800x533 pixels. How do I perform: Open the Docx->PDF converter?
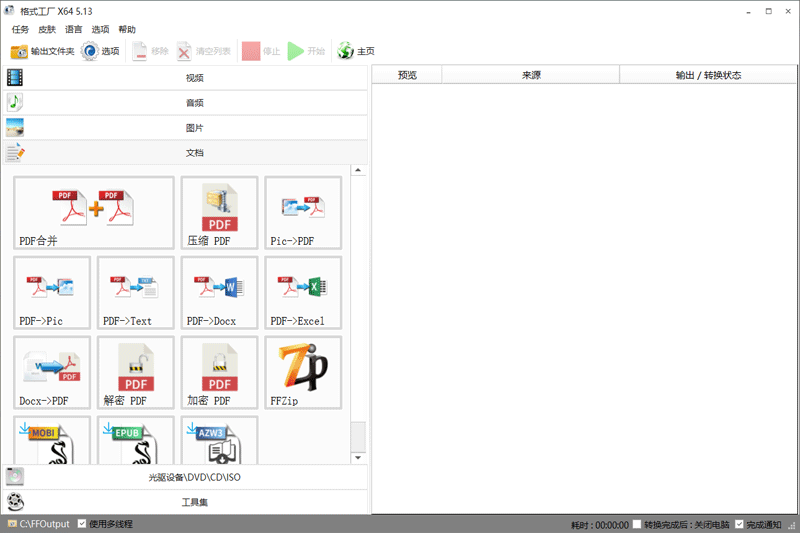coord(52,372)
